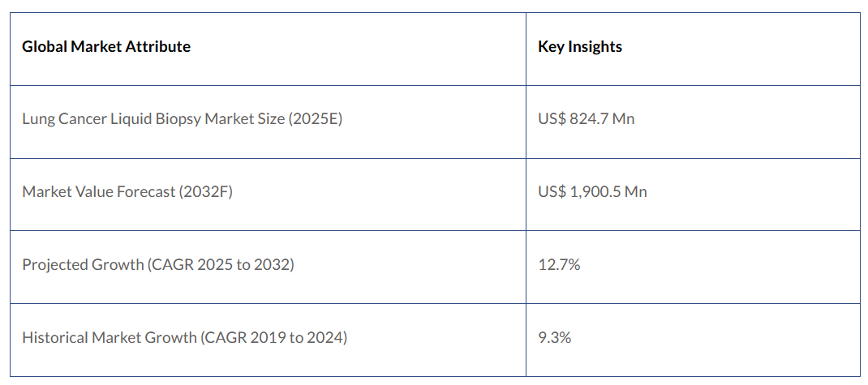The height and width of the screenshot is (385, 868).
Task: Click the 12.7% growth value
Action: (x=559, y=265)
